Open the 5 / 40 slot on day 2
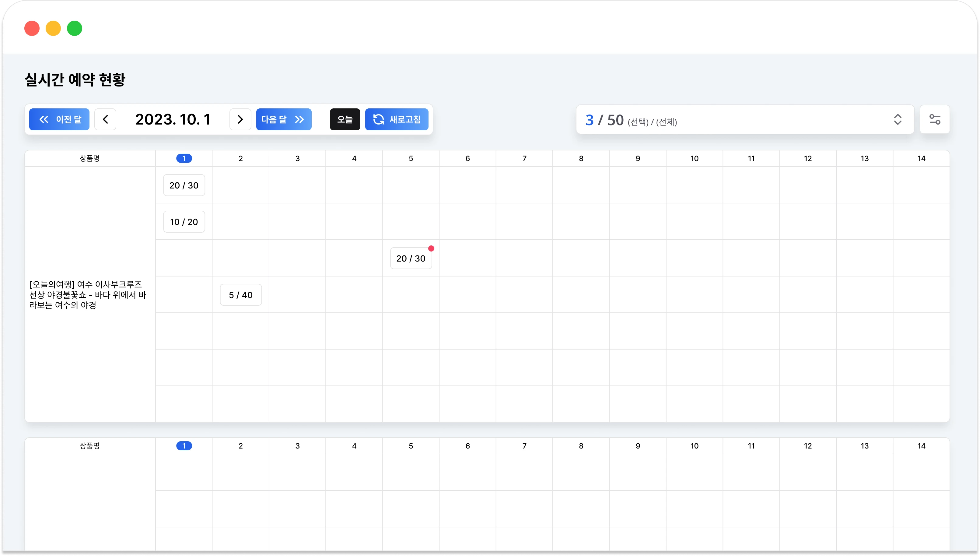The height and width of the screenshot is (556, 980). [241, 295]
